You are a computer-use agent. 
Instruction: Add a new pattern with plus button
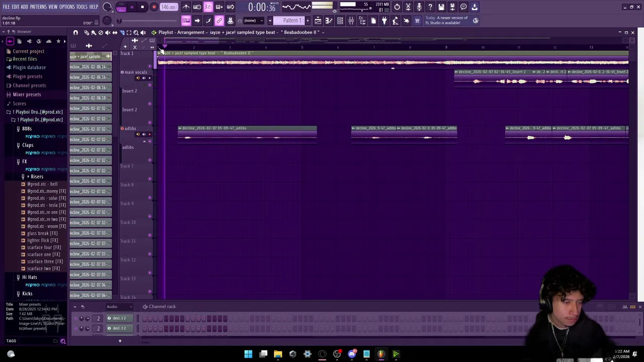coord(307,21)
